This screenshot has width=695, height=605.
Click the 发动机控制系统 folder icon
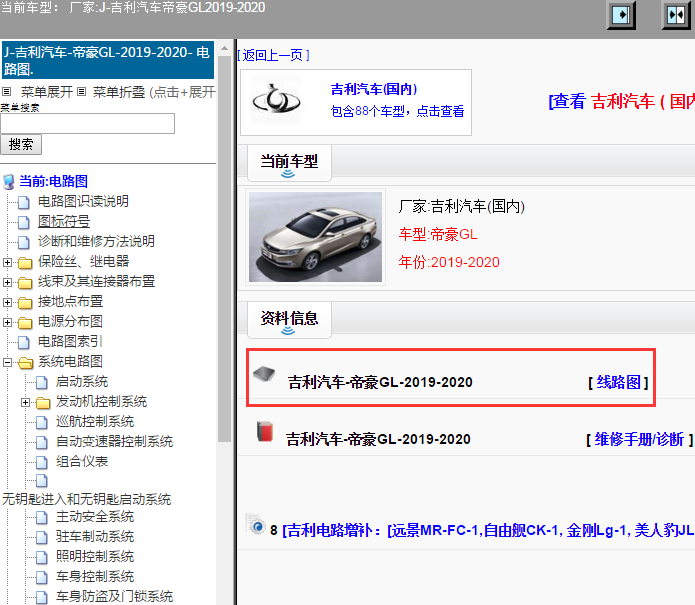point(43,403)
